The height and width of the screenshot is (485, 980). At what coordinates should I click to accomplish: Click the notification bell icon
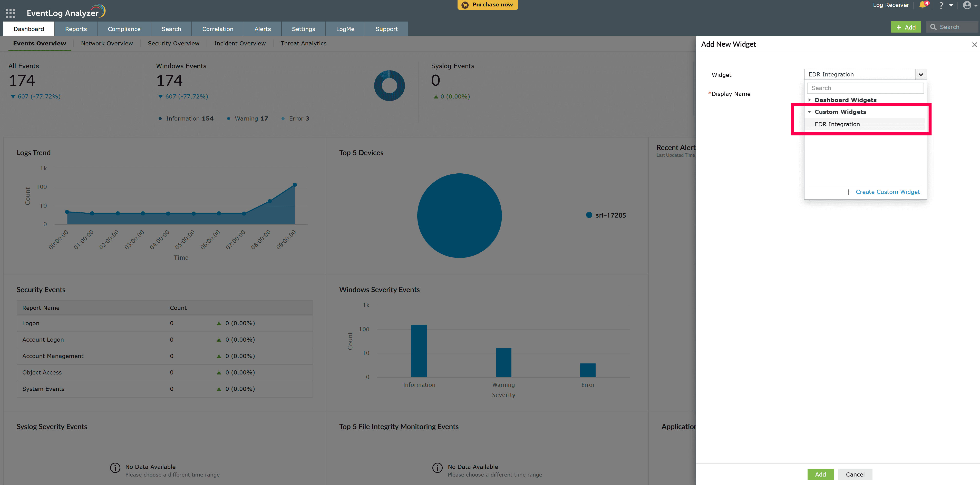pos(922,5)
